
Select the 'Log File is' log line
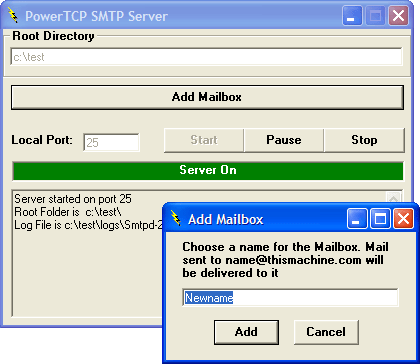pyautogui.click(x=88, y=225)
